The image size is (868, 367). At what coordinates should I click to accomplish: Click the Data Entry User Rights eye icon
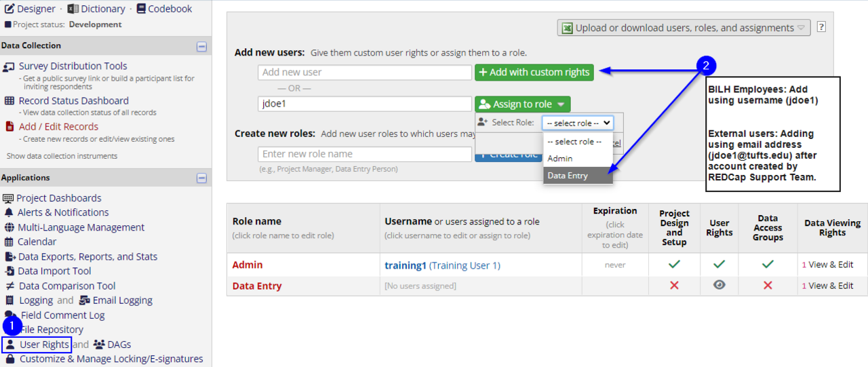click(719, 286)
